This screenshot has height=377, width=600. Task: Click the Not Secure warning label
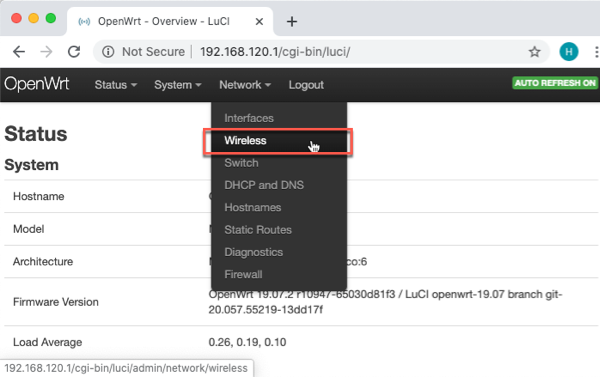pos(153,51)
